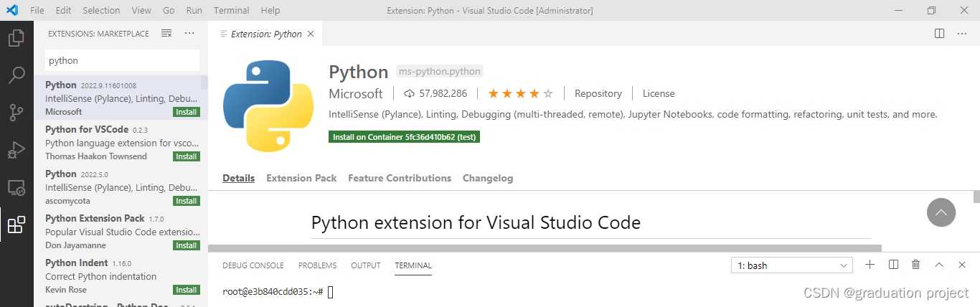Click the Extensions view icon
The width and height of the screenshot is (980, 307).
(x=16, y=225)
